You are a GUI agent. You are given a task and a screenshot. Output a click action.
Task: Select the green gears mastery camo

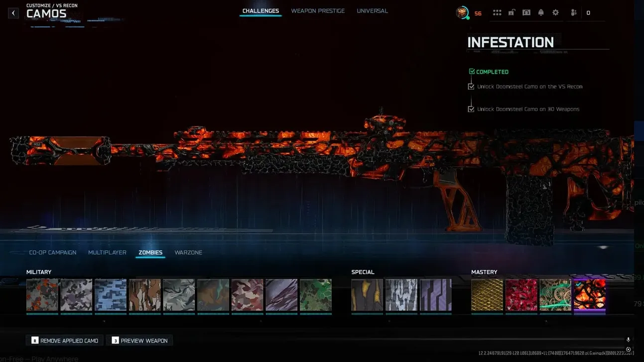tap(555, 295)
